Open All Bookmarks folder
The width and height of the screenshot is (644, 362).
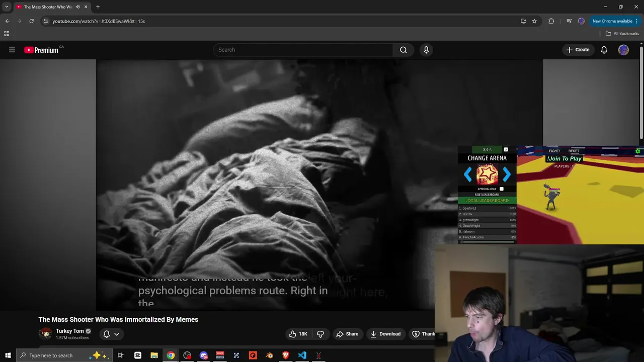[622, 34]
